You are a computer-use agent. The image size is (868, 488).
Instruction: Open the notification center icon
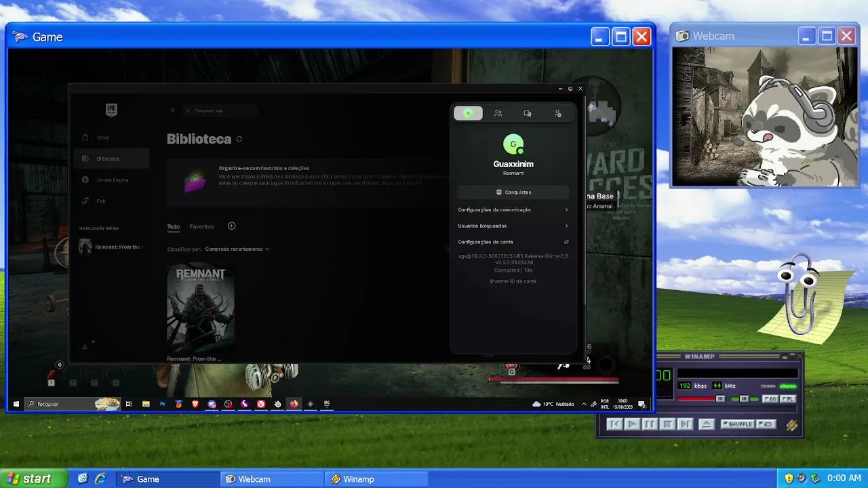pyautogui.click(x=642, y=404)
